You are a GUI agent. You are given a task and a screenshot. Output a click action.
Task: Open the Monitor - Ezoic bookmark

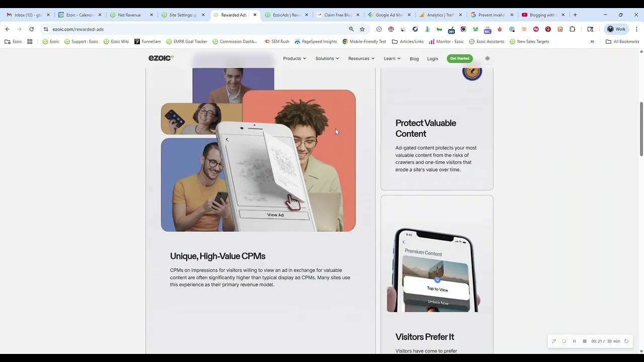(446, 41)
